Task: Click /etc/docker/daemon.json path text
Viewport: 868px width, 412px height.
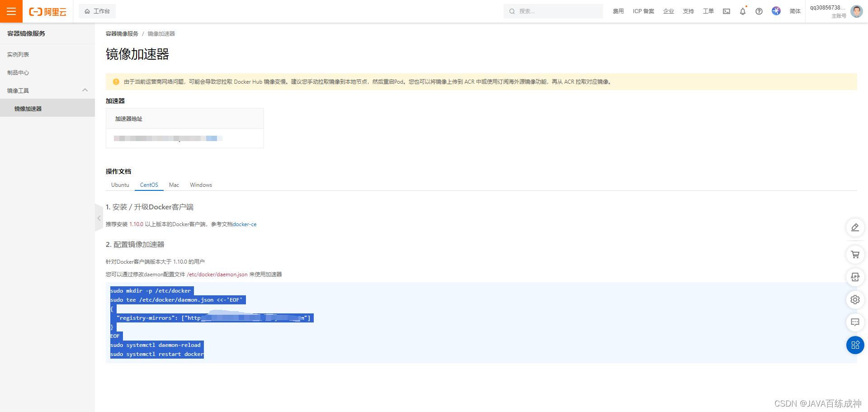Action: tap(217, 275)
